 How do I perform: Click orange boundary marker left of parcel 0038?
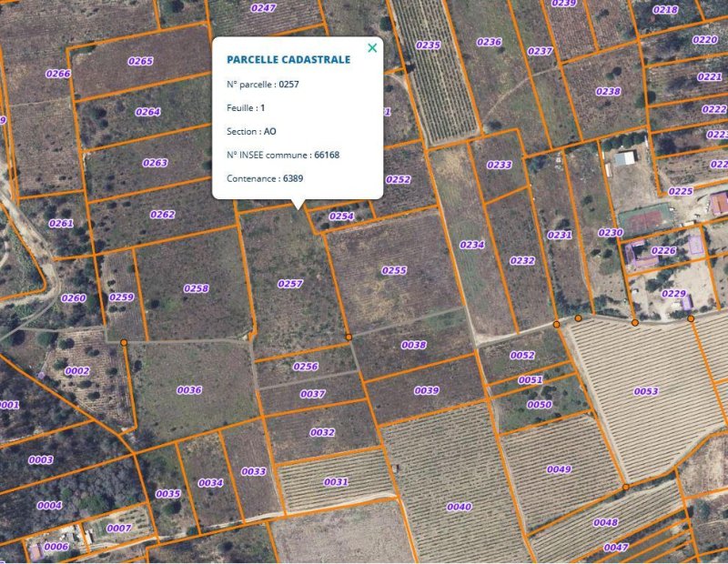(x=349, y=337)
